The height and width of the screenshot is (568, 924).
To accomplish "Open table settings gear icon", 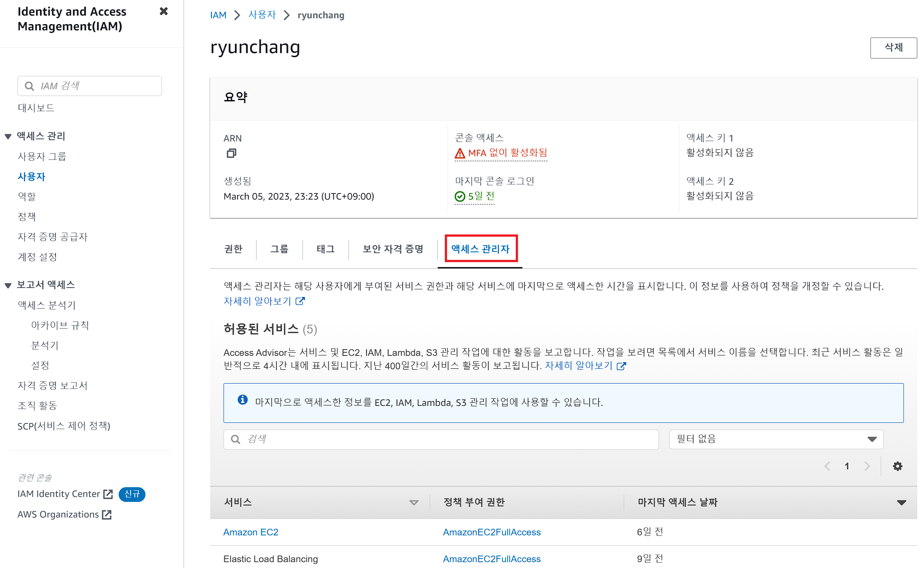I will [x=897, y=466].
